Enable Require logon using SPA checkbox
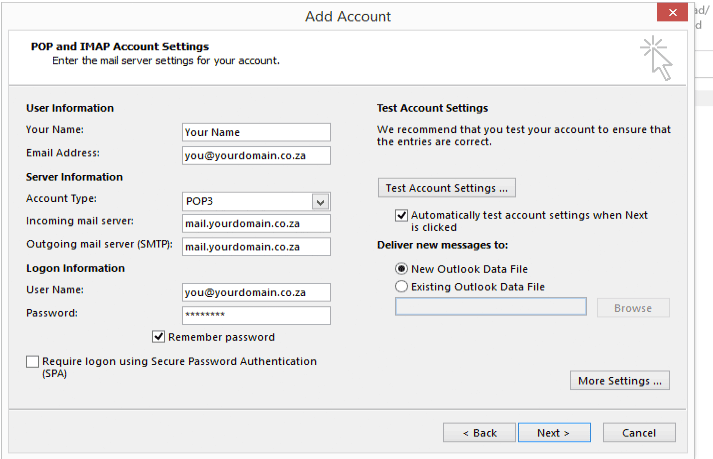Viewport: 713px width, 459px height. click(32, 362)
